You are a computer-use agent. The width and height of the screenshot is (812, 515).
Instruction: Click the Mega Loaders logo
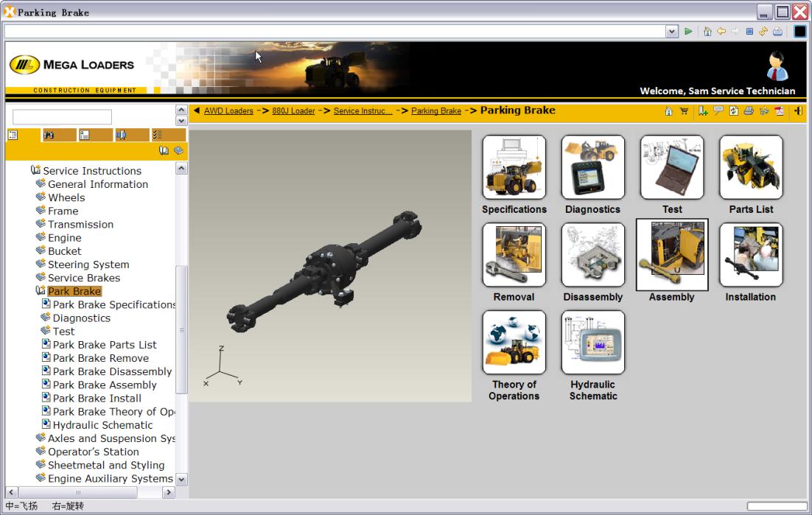tap(72, 66)
